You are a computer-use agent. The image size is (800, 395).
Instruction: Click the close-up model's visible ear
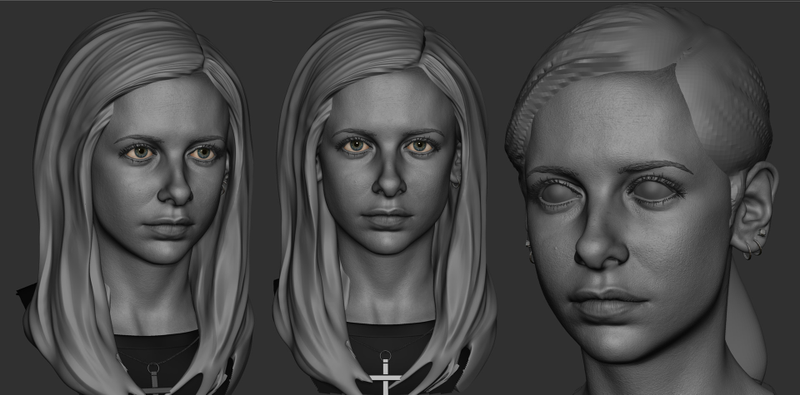click(754, 209)
